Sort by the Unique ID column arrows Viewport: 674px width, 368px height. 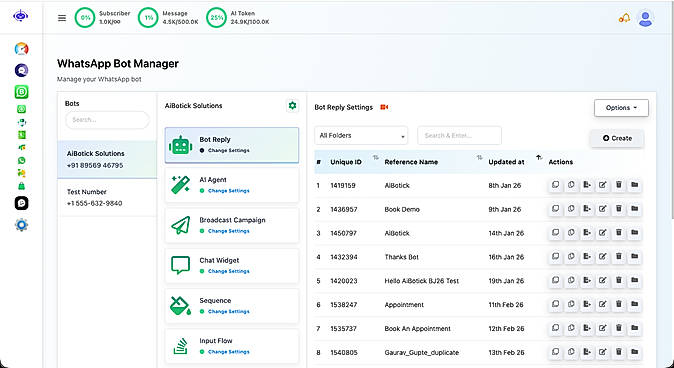tap(375, 158)
